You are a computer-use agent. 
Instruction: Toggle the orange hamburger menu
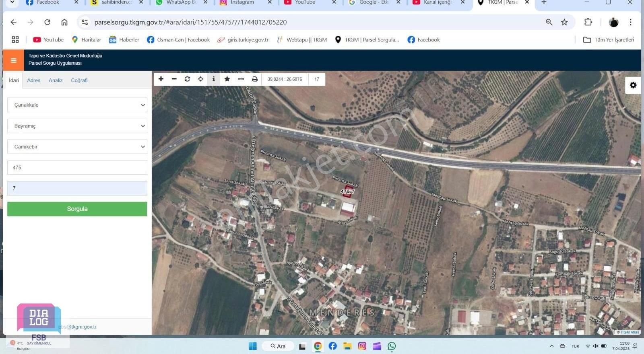14,60
